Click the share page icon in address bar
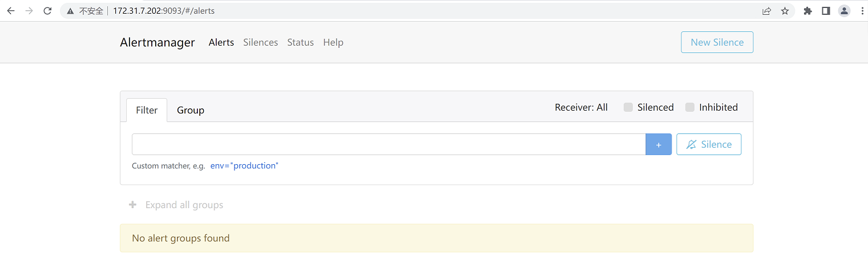868x268 pixels. (766, 11)
